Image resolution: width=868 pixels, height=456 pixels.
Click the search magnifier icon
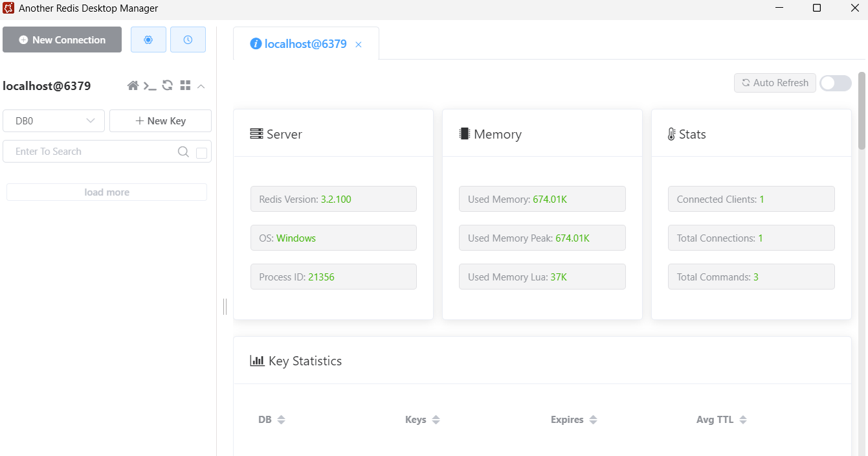click(x=184, y=152)
